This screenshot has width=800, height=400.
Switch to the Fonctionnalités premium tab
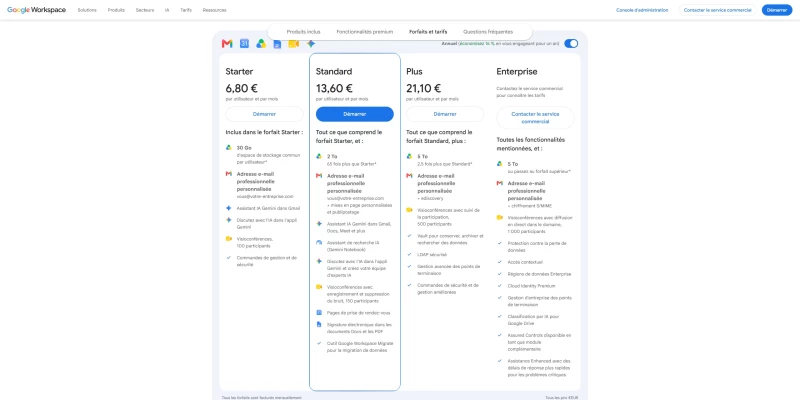365,32
